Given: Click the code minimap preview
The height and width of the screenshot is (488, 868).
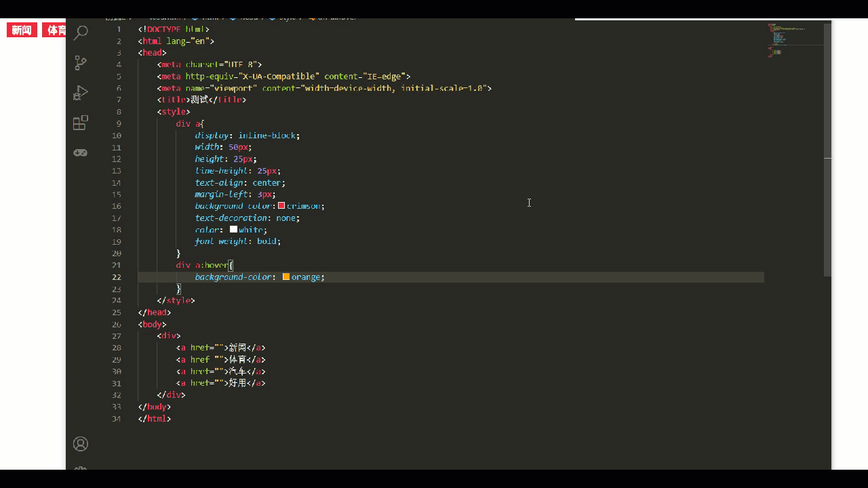Looking at the screenshot, I should [x=790, y=41].
